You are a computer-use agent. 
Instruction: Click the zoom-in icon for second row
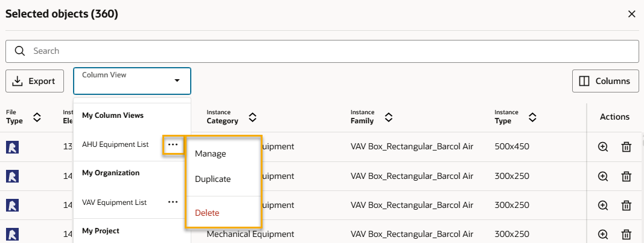[x=602, y=176]
